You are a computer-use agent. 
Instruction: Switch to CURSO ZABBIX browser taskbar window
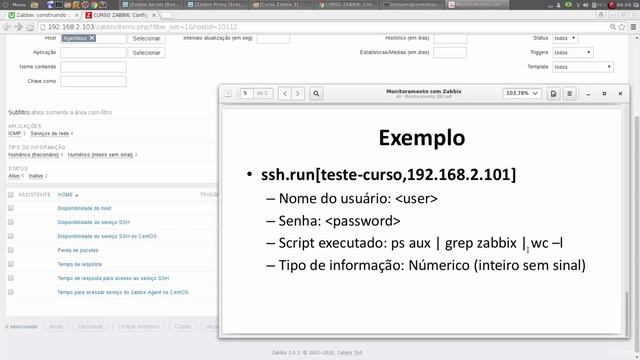347,4
